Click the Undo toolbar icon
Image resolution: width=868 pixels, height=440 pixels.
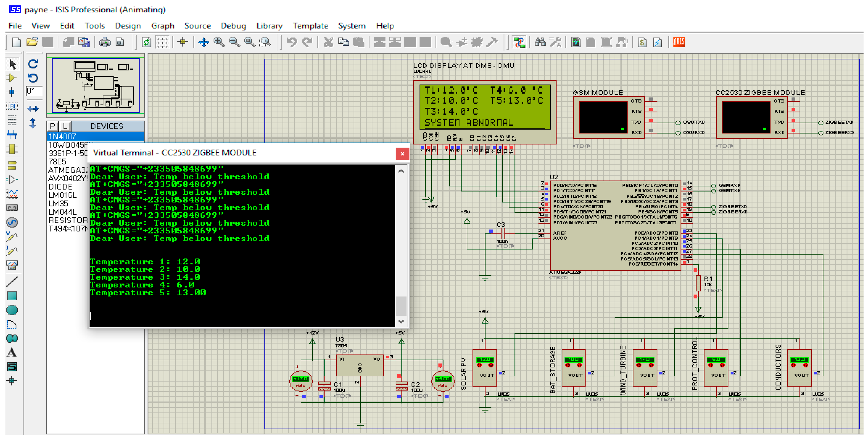tap(291, 42)
